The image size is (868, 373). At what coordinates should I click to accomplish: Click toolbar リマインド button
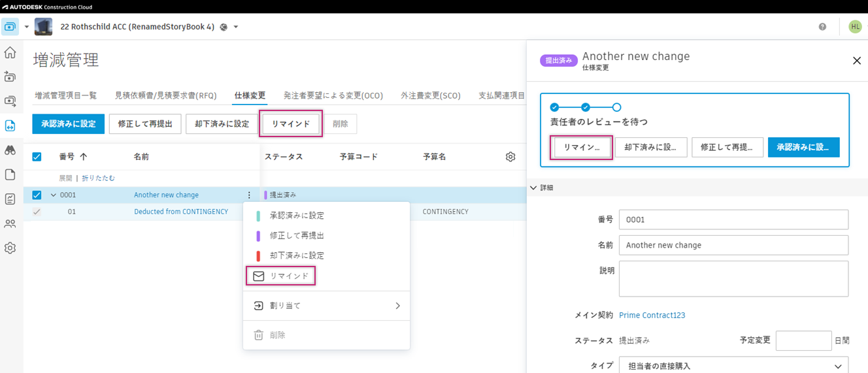291,124
